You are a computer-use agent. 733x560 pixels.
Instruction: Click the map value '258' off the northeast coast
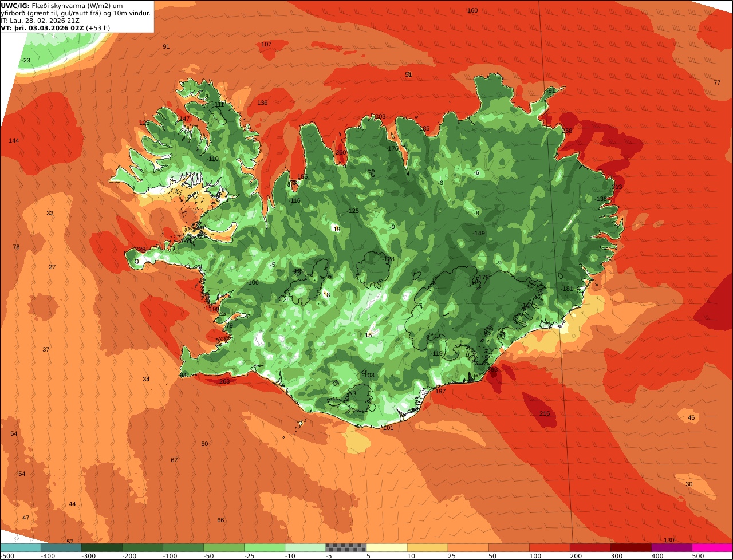pos(568,131)
